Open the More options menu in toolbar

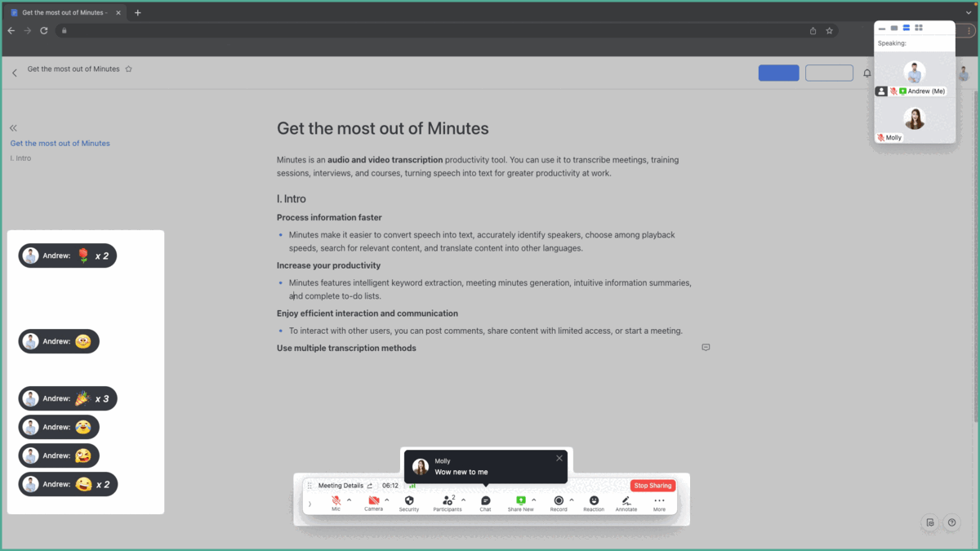(659, 501)
